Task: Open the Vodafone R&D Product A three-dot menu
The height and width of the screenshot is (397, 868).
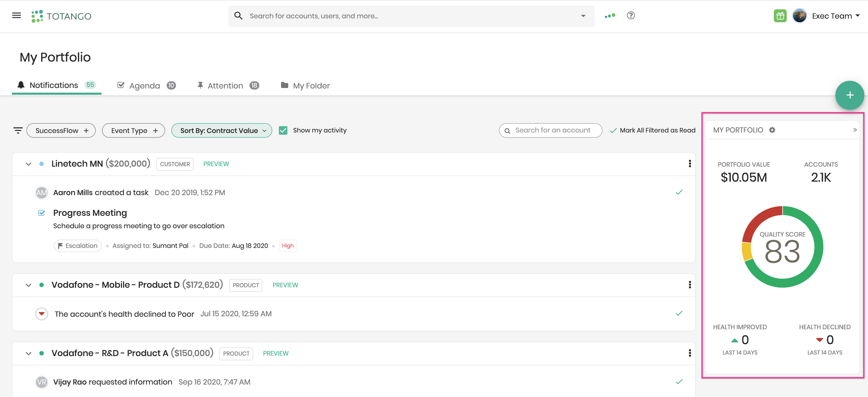Action: tap(690, 353)
